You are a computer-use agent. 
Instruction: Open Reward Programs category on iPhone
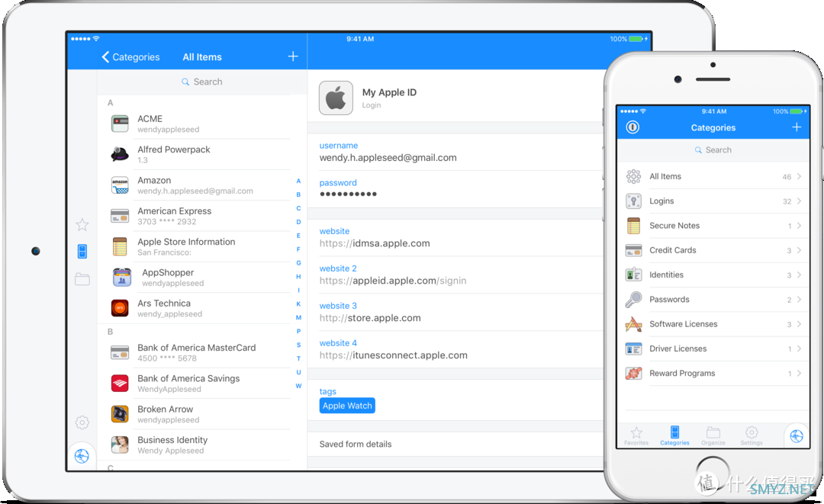(713, 374)
